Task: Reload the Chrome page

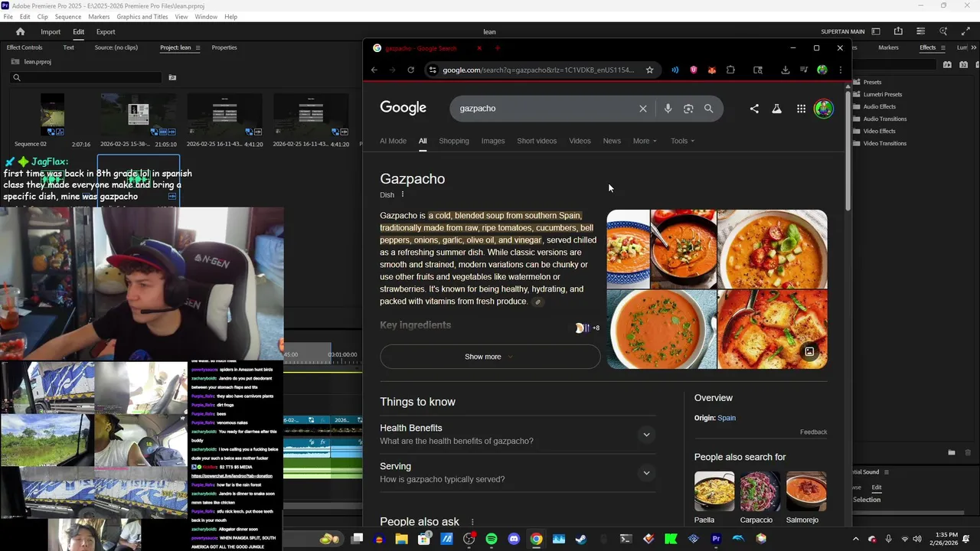Action: point(410,70)
